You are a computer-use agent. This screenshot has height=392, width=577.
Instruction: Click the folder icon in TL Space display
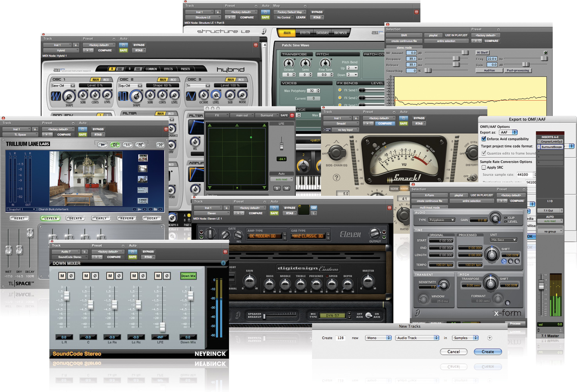click(155, 210)
